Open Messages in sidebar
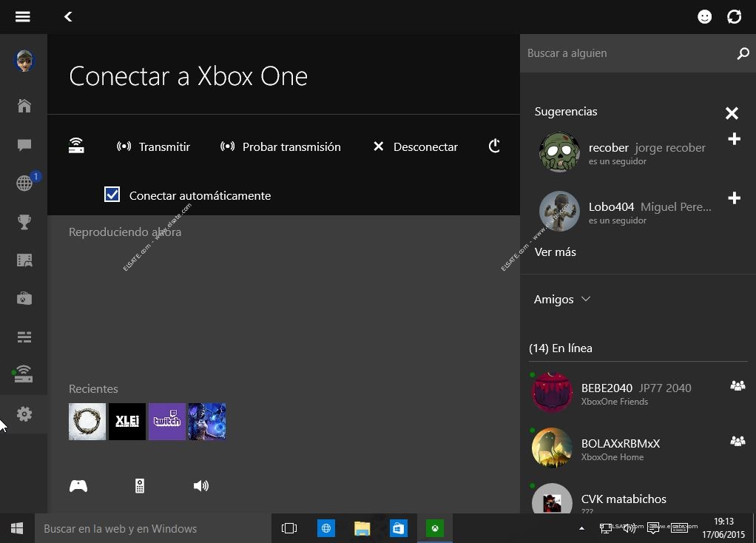Image resolution: width=756 pixels, height=543 pixels. (24, 145)
